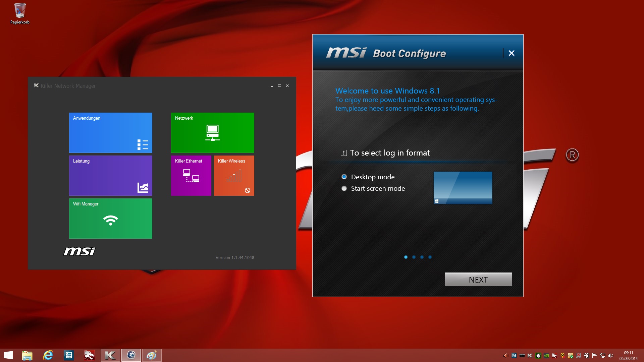Click the Killer K logo in the title bar
Image resolution: width=644 pixels, height=362 pixels.
tap(37, 85)
